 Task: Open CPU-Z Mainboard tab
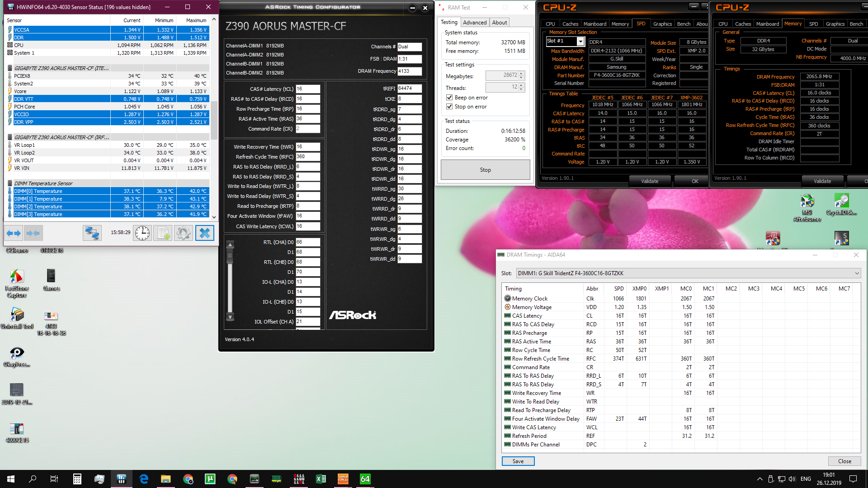coord(594,24)
